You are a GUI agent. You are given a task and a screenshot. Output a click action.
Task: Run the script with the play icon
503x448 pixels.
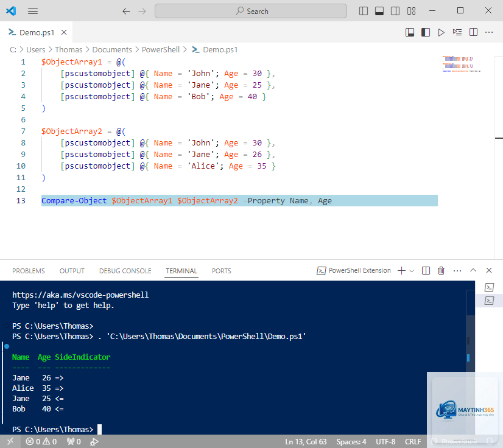coord(441,32)
